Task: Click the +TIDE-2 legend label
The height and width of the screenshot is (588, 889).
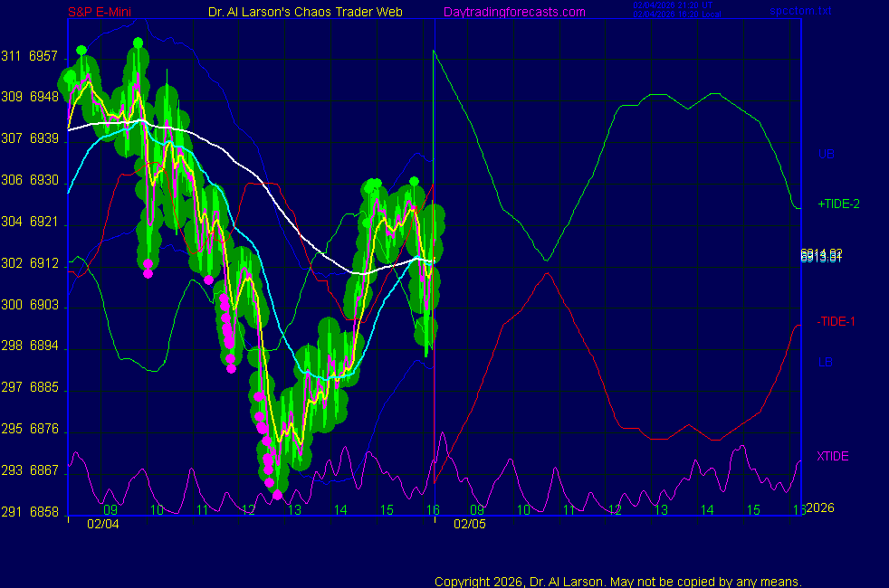Action: 838,204
